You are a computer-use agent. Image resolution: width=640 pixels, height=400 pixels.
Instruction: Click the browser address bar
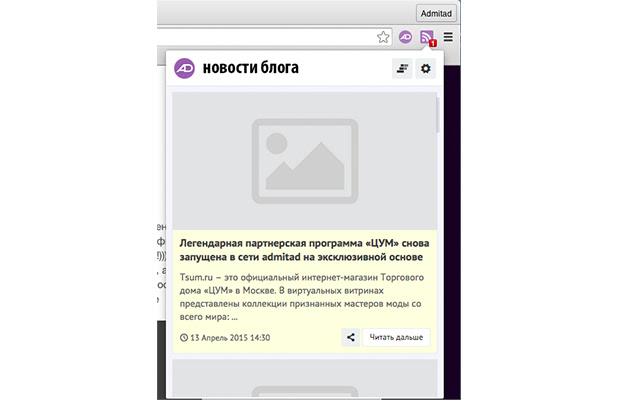(275, 37)
